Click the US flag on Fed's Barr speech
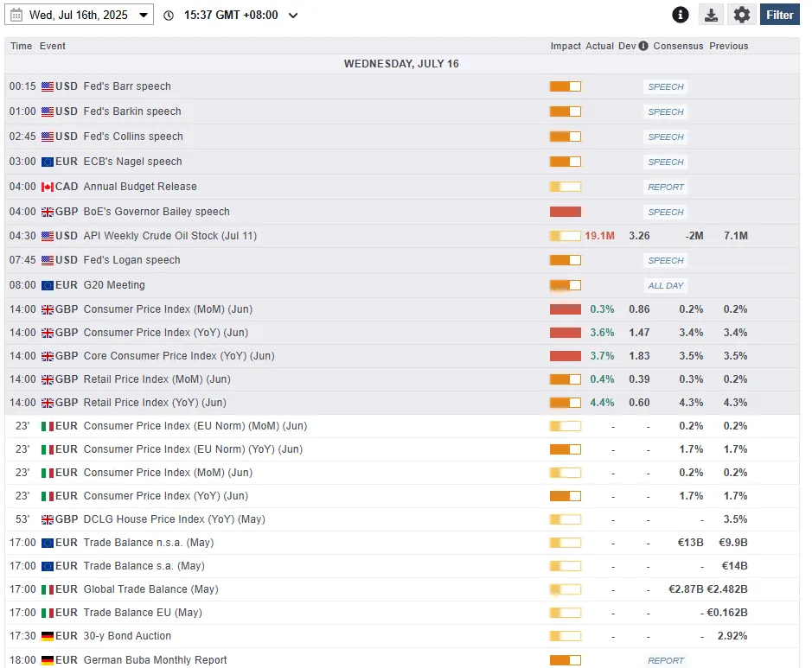This screenshot has height=668, width=812. 48,86
